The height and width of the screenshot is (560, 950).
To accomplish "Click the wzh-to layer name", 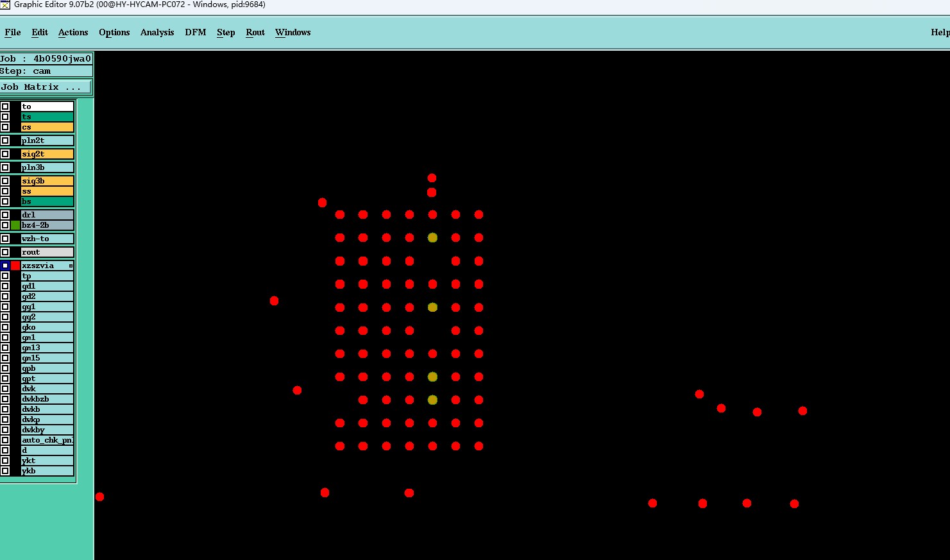I will [47, 239].
